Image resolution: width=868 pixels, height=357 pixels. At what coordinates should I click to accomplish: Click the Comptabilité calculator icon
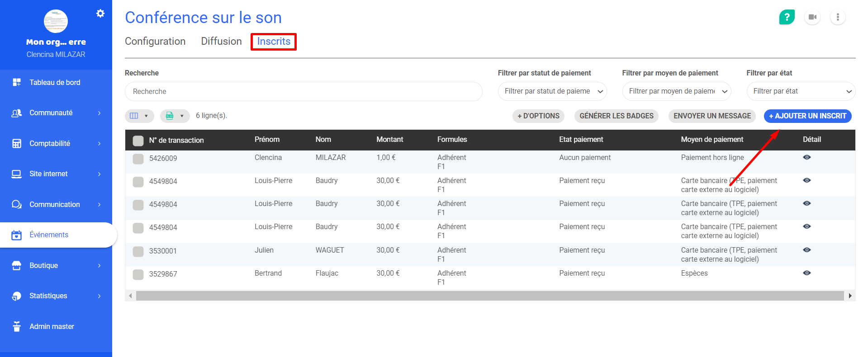[17, 143]
